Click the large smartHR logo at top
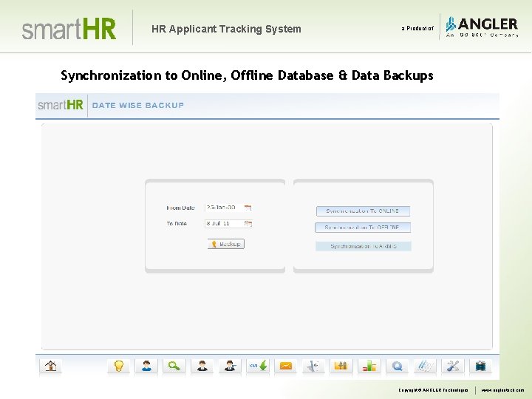The width and height of the screenshot is (532, 399). coord(69,29)
